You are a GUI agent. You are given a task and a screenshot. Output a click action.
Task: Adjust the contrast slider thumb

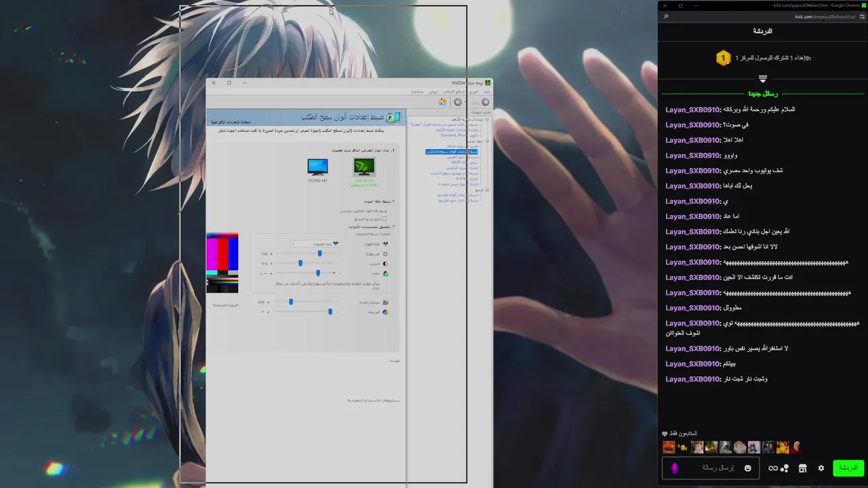tap(300, 263)
